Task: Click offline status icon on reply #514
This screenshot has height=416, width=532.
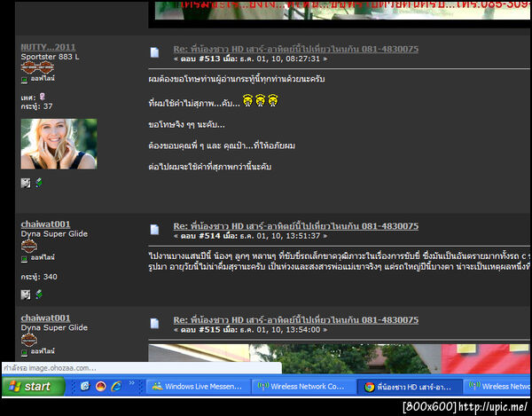Action: tap(24, 258)
